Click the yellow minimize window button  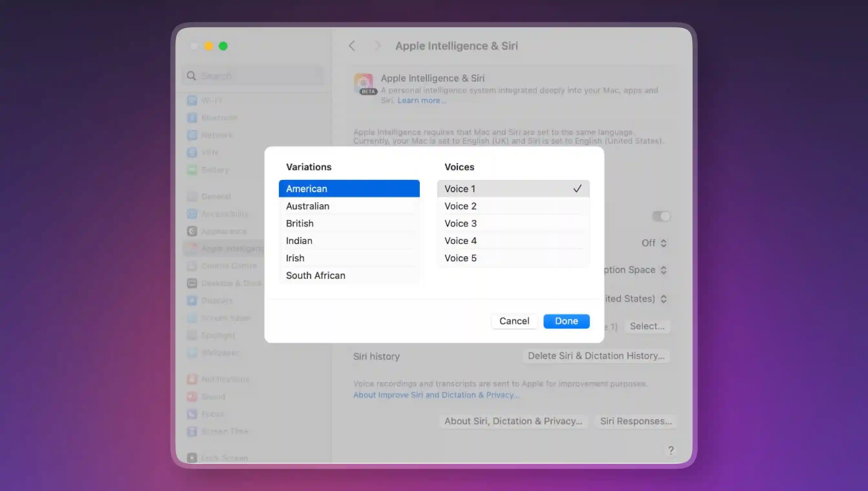tap(209, 46)
